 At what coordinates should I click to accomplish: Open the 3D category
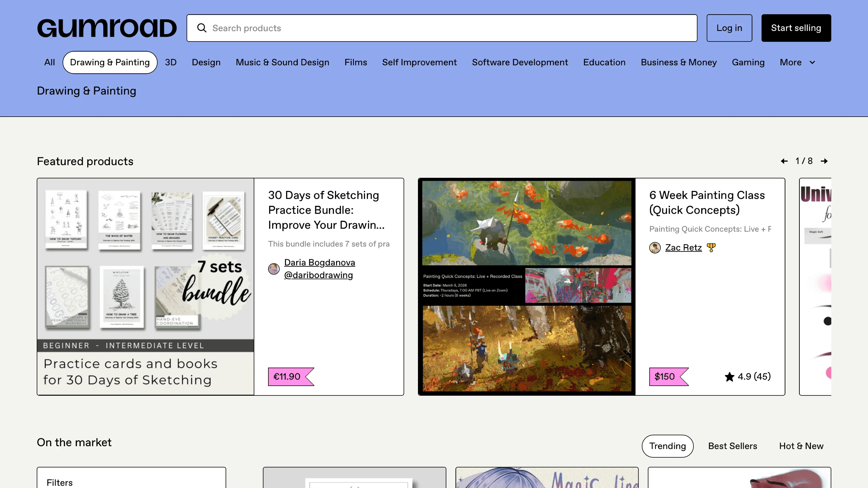coord(171,62)
